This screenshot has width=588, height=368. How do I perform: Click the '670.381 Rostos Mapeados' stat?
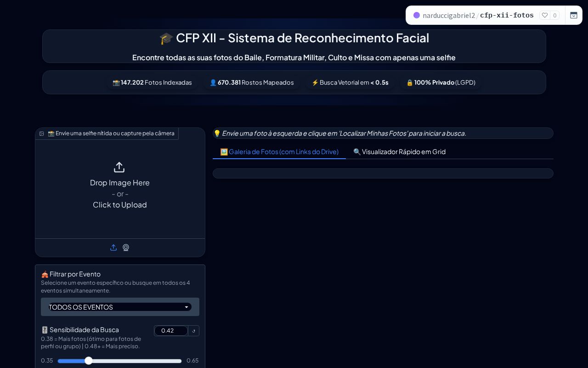(252, 82)
